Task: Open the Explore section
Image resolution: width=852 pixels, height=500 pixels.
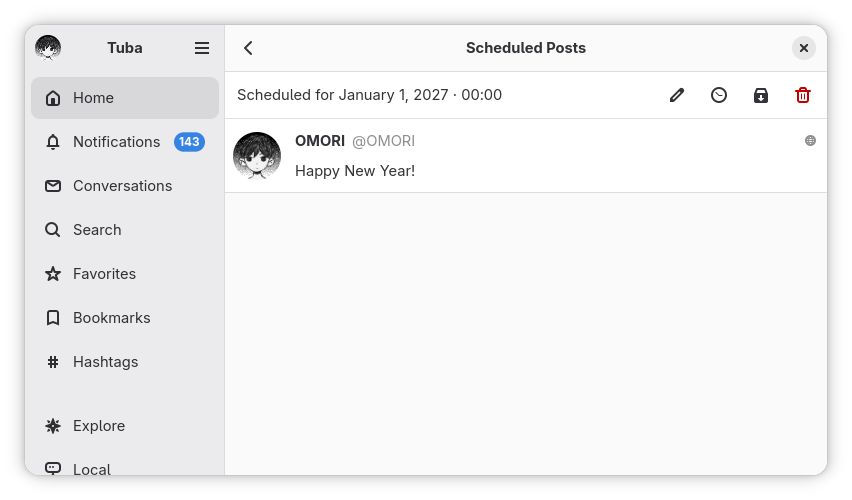Action: 125,426
